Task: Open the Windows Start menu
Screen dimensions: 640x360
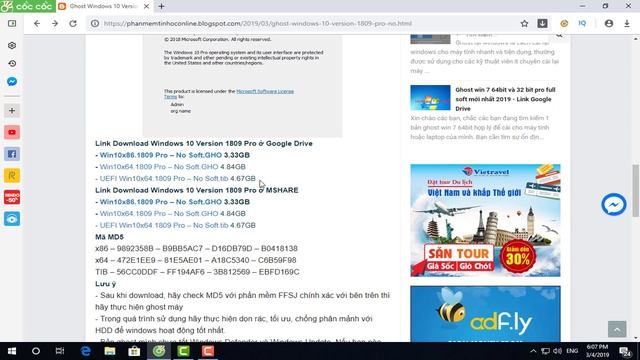Action: (x=12, y=351)
